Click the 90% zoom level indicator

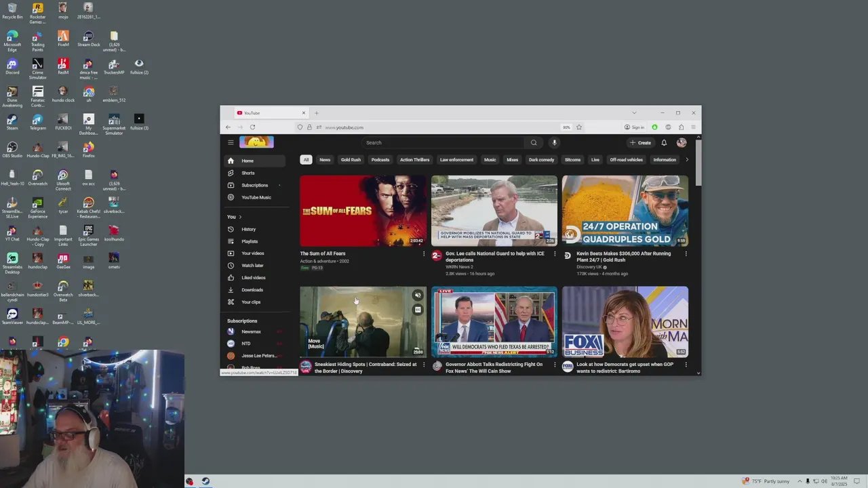[566, 127]
